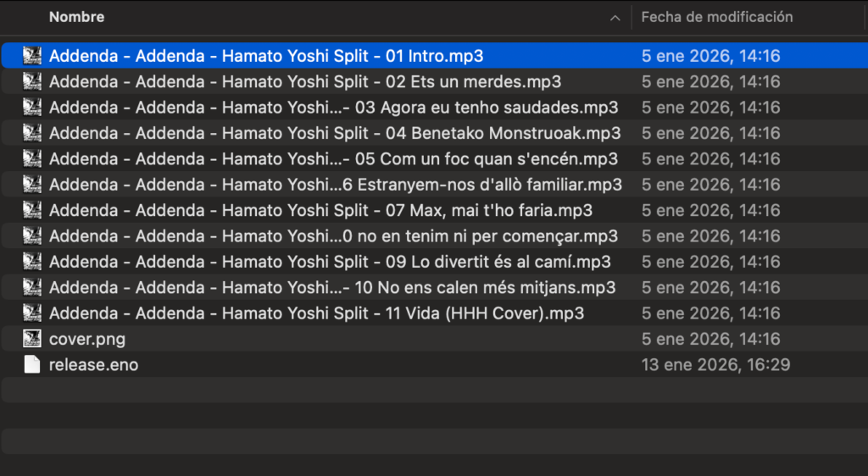Sort by Fecha de modificación header

click(716, 17)
